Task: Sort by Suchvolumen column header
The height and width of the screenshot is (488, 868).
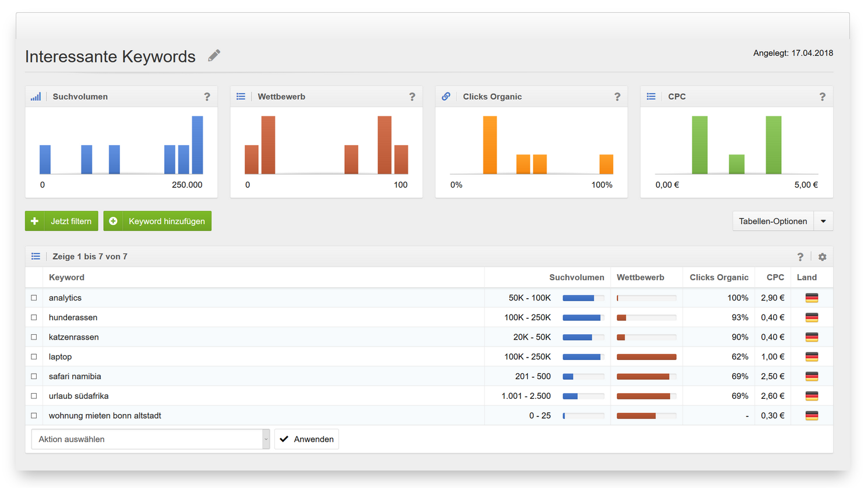Action: (x=576, y=278)
